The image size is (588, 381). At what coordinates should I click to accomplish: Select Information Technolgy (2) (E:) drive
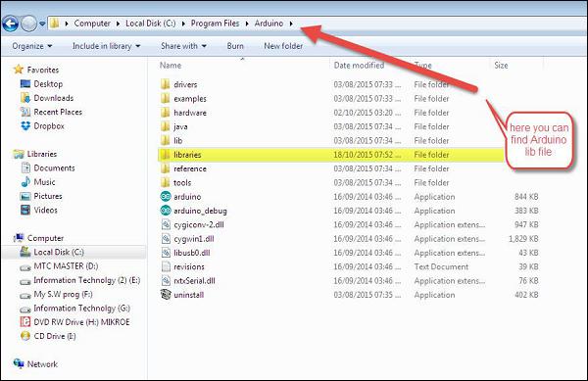point(86,280)
